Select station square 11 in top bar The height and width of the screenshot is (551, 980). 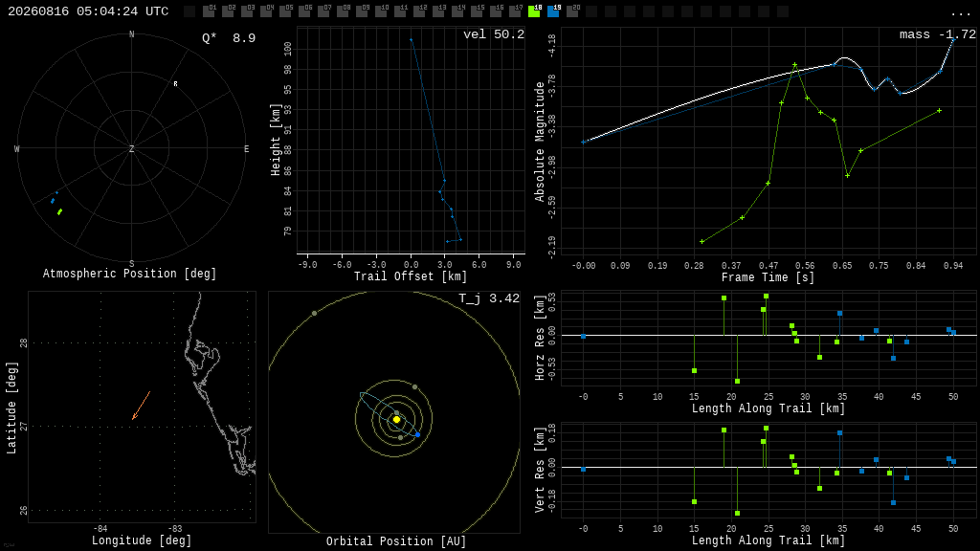[x=400, y=11]
